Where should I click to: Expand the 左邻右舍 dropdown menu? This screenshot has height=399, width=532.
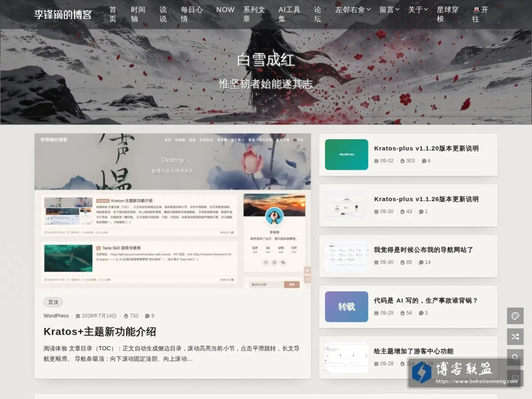click(x=353, y=9)
